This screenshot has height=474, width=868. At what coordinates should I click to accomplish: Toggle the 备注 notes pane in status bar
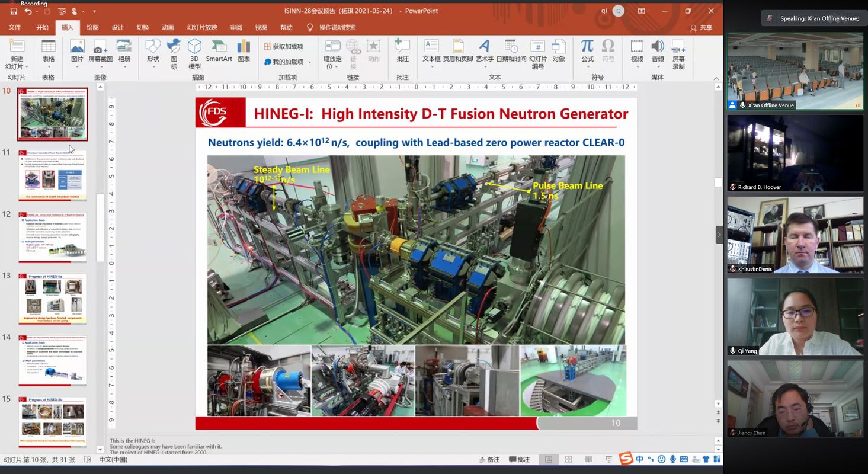coord(489,459)
